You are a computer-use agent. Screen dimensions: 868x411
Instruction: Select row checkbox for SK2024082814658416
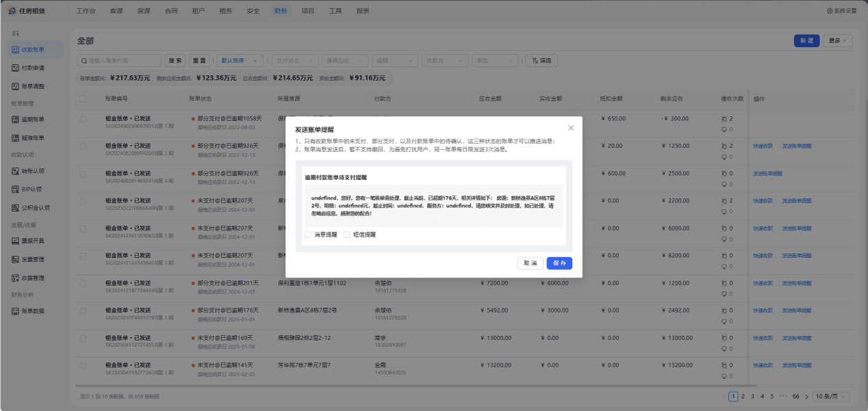(x=83, y=174)
